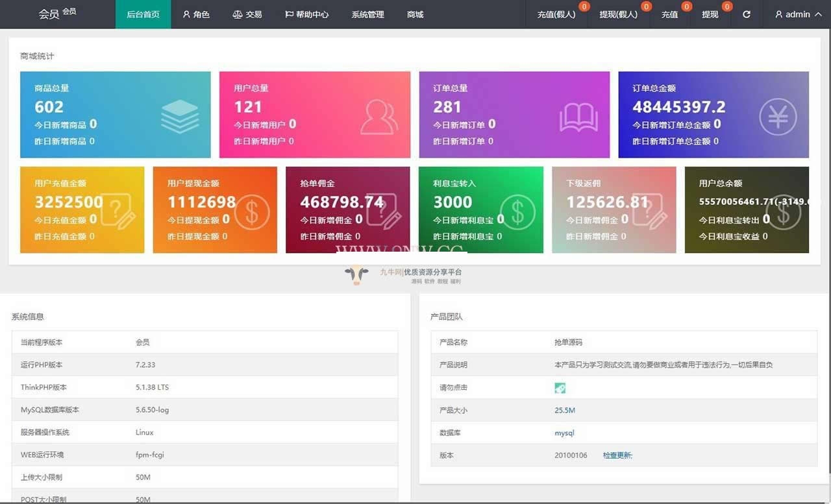This screenshot has width=831, height=504.
Task: Click the edit icon in 抢单佣金 card
Action: (384, 211)
